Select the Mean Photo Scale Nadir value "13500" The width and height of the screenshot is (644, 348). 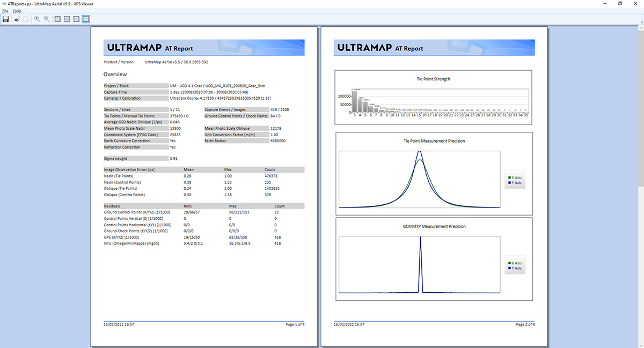click(175, 129)
